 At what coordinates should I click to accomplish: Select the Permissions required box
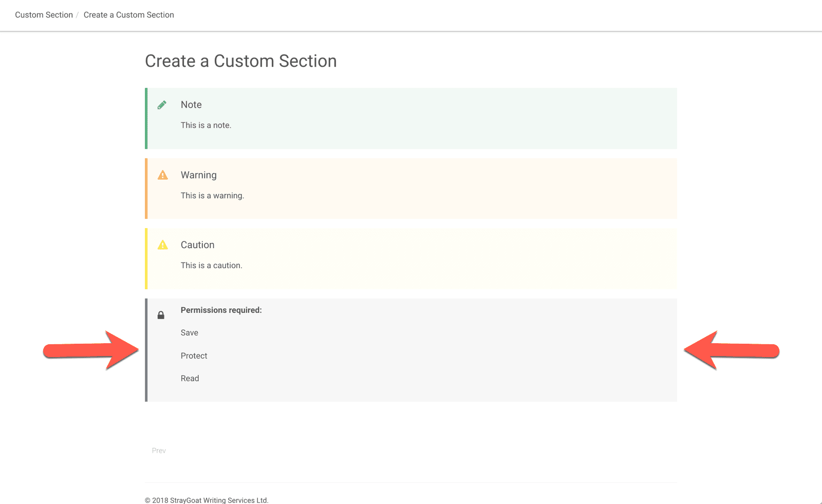411,349
